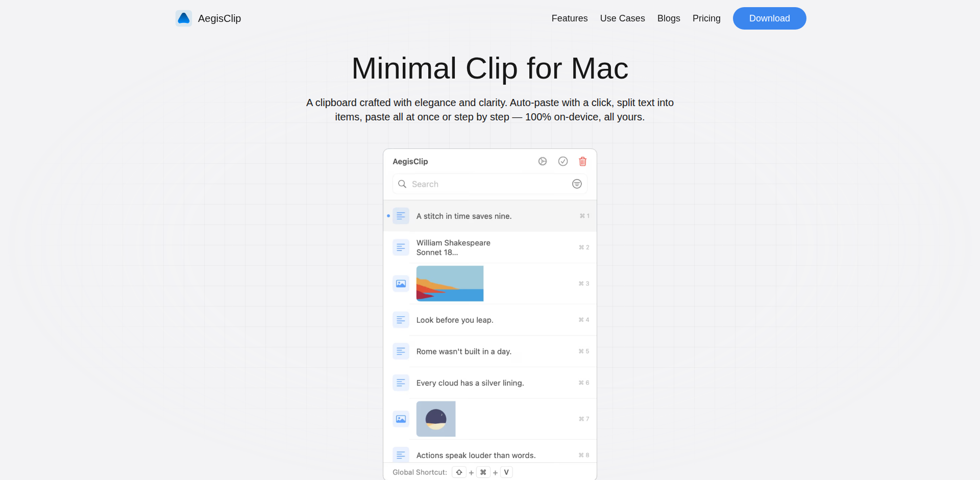
Task: Select clip 'Every cloud has a silver lining.'
Action: coord(490,383)
